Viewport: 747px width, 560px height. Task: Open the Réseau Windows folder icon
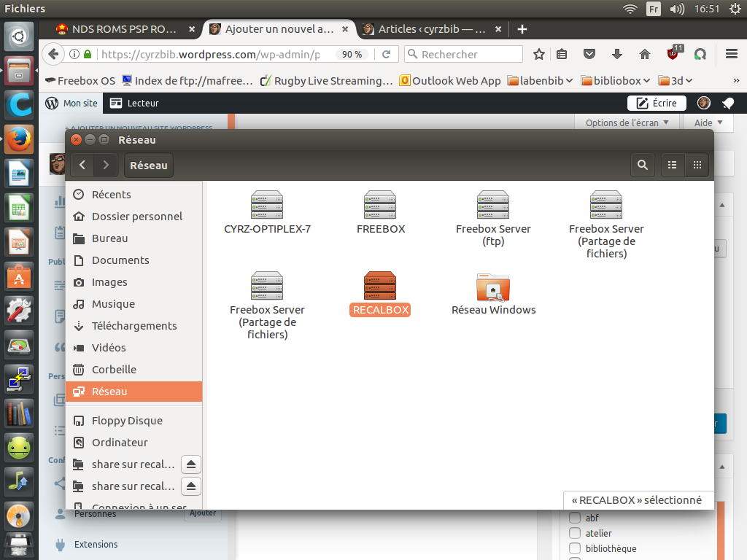[x=493, y=287]
